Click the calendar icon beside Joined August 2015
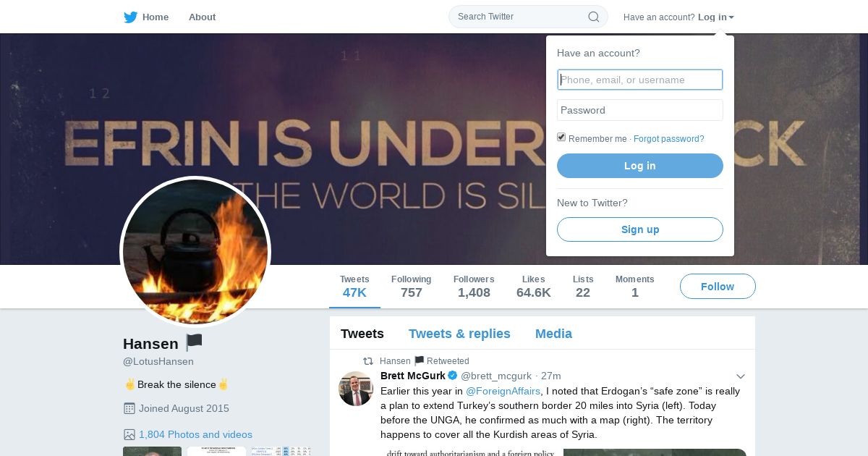This screenshot has height=456, width=868. pyautogui.click(x=129, y=408)
